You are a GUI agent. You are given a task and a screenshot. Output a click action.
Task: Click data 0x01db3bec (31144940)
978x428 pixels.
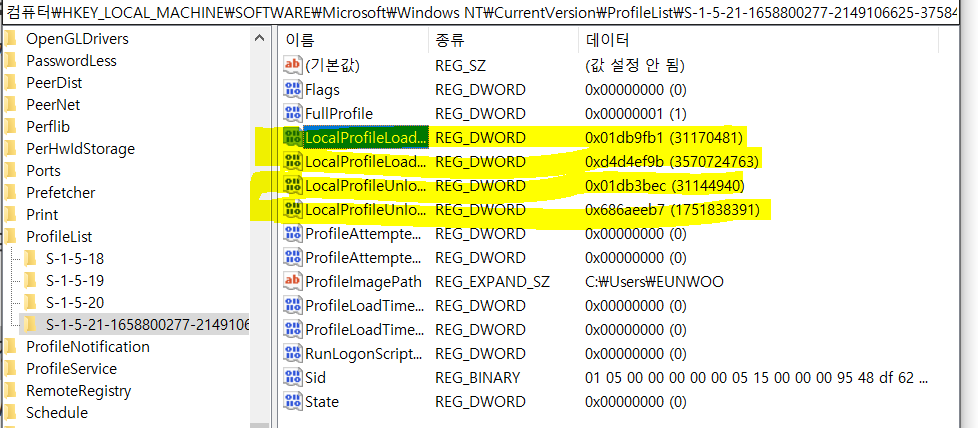pyautogui.click(x=664, y=186)
